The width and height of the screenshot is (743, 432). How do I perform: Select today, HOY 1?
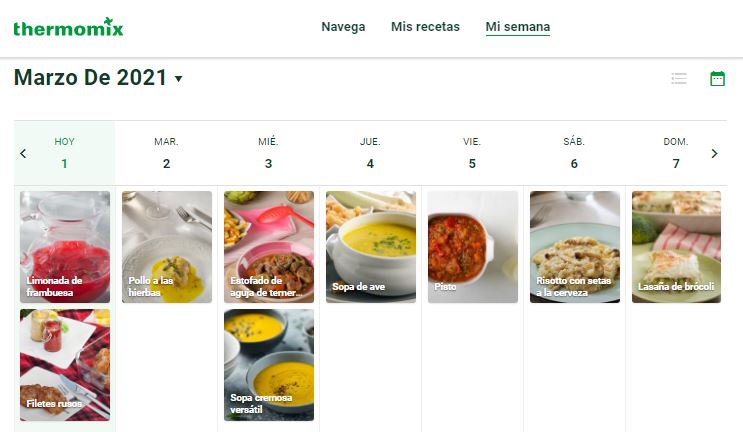tap(64, 153)
